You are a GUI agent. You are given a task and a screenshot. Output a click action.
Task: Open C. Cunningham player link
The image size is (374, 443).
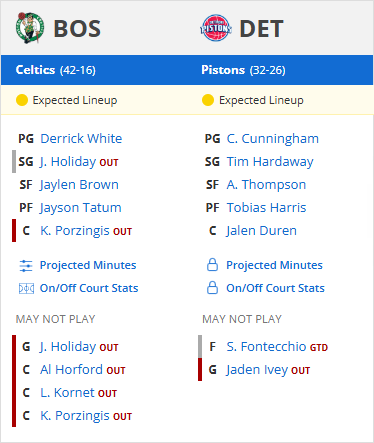(x=273, y=139)
